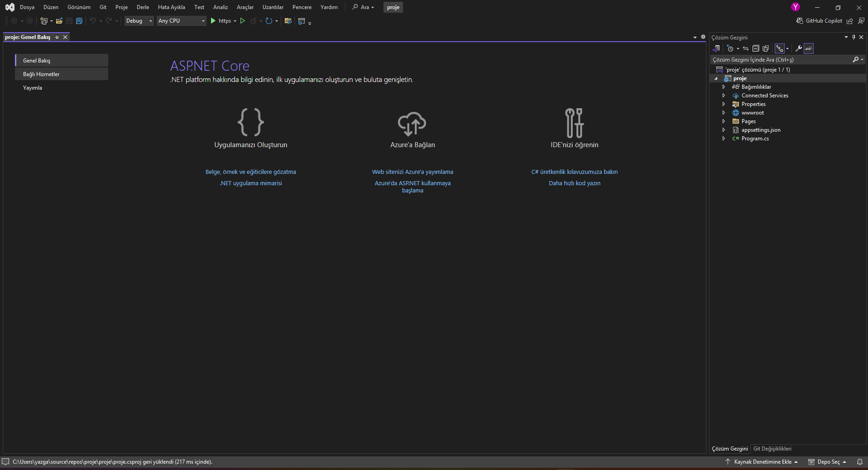Click the green https start debugging button

[213, 21]
